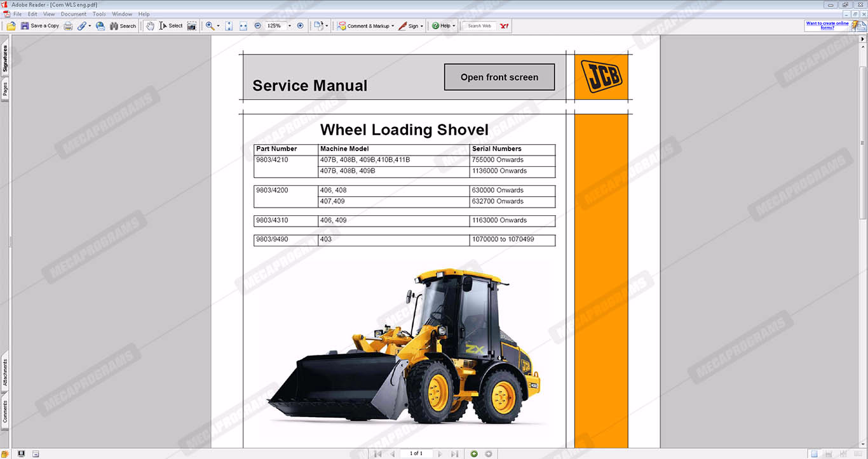
Task: Open the paperclip attach dropdown arrow
Action: (90, 26)
